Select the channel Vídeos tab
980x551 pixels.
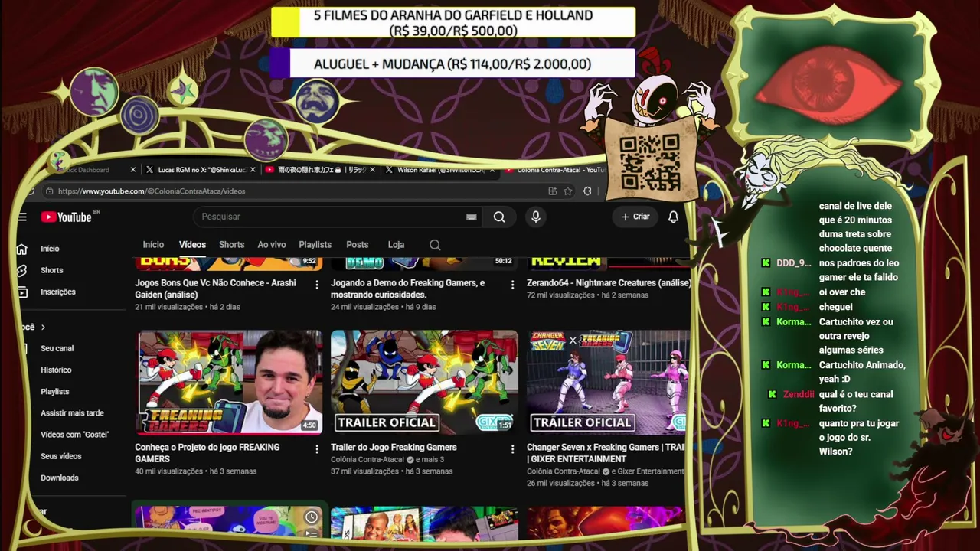[192, 245]
